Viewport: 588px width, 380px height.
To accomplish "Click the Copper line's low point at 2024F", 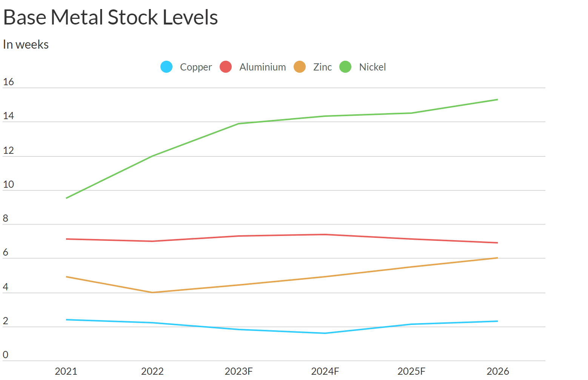I will [x=325, y=333].
